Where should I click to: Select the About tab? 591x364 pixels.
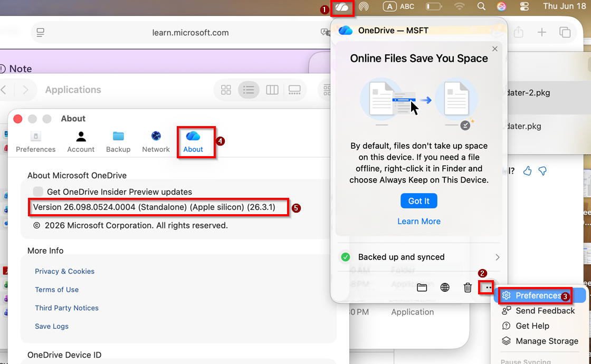[193, 142]
